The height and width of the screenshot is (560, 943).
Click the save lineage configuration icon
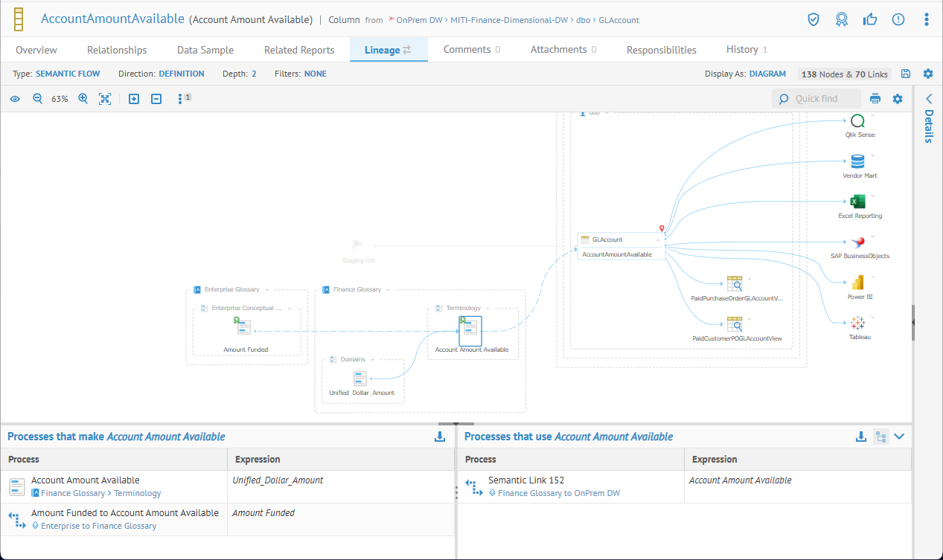coord(906,74)
